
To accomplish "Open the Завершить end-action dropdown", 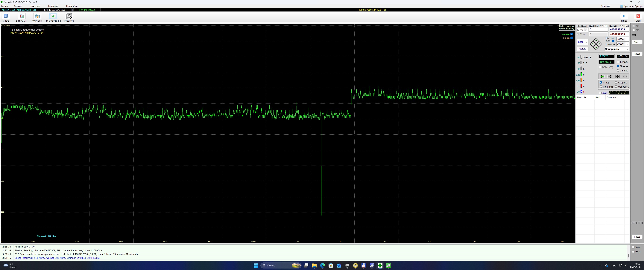I will [x=616, y=49].
